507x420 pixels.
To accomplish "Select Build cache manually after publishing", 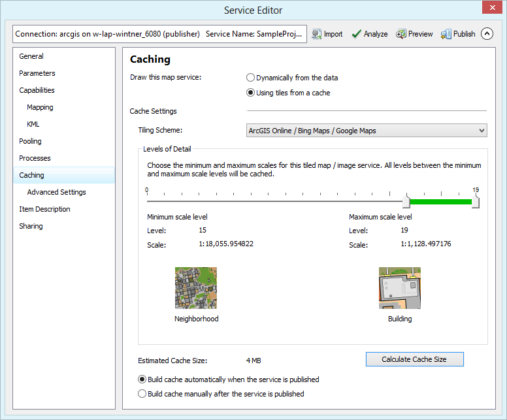I will pyautogui.click(x=142, y=394).
